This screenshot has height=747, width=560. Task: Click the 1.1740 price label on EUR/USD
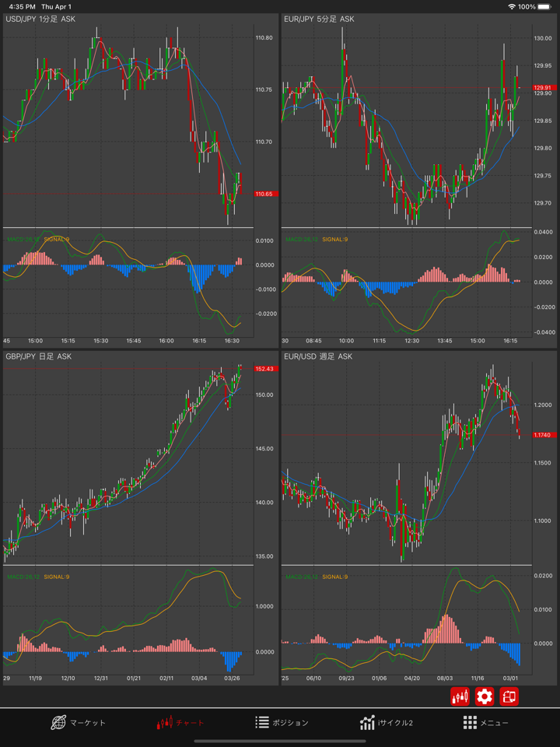(542, 435)
